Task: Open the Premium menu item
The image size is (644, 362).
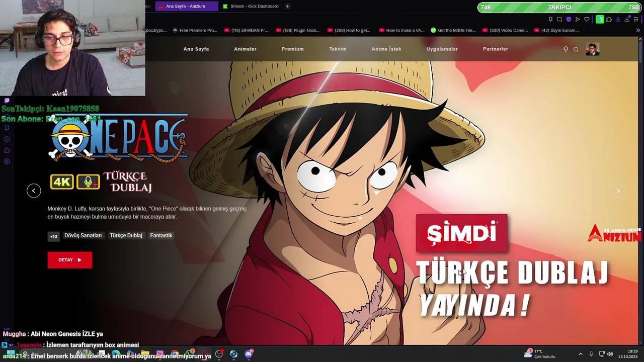Action: [292, 49]
